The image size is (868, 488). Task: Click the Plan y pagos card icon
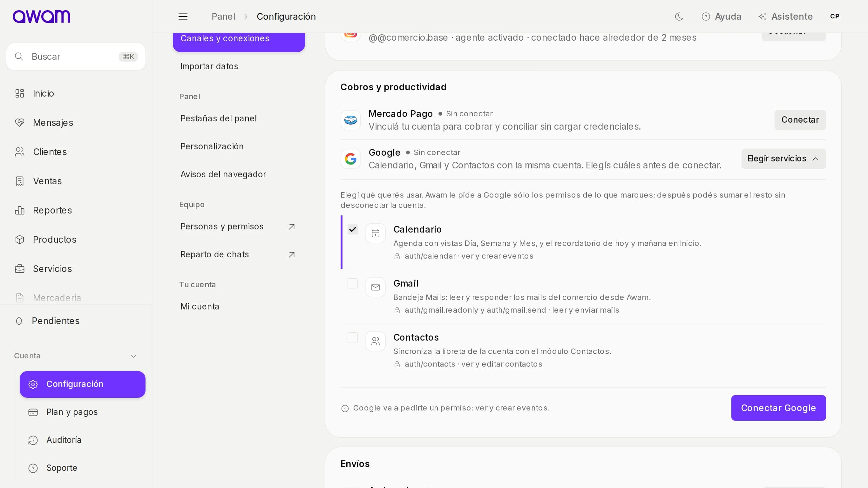pyautogui.click(x=33, y=412)
